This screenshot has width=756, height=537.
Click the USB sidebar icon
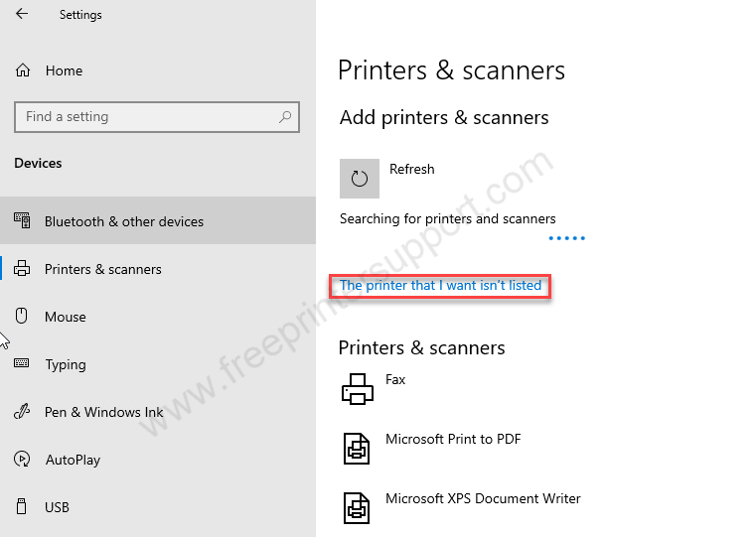coord(21,506)
